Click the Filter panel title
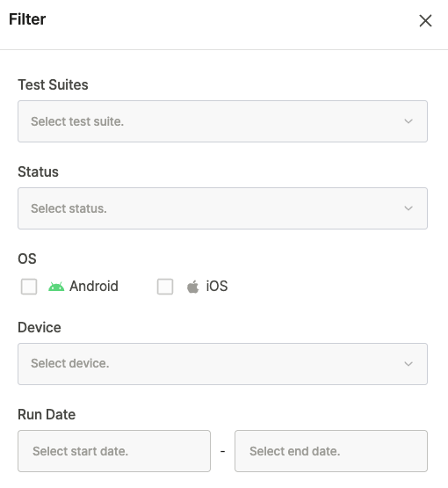The image size is (448, 488). point(27,19)
